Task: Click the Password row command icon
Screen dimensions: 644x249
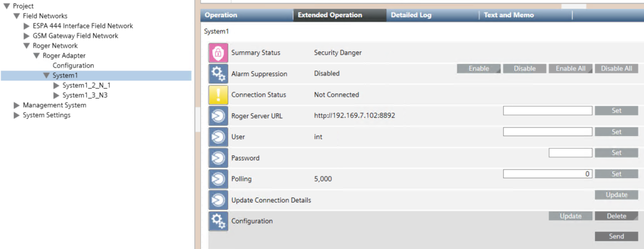Action: [218, 158]
